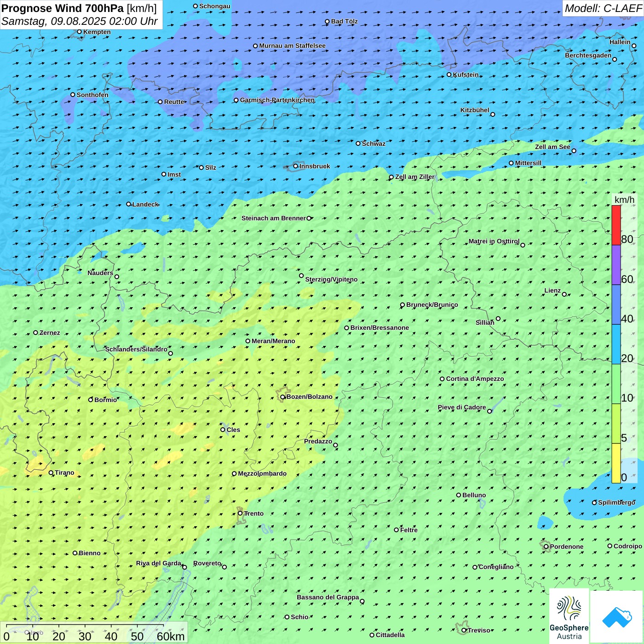This screenshot has width=644, height=644.
Task: Select the Kufstein location marker
Action: [x=449, y=75]
